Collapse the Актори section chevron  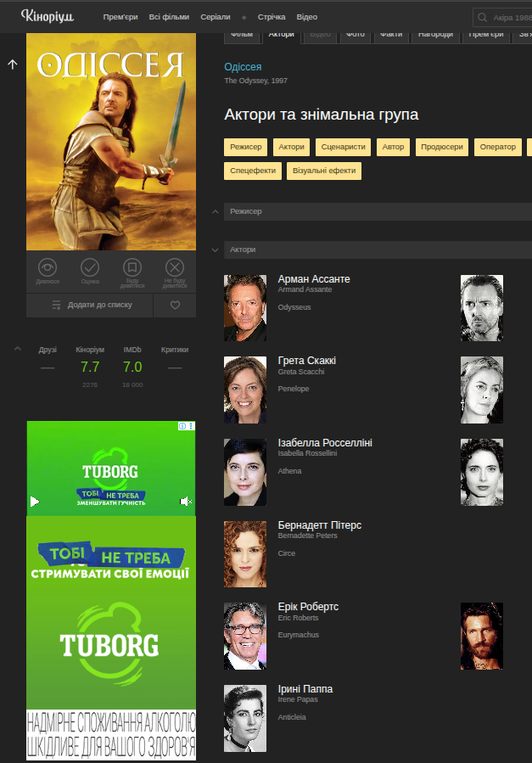[x=215, y=250]
